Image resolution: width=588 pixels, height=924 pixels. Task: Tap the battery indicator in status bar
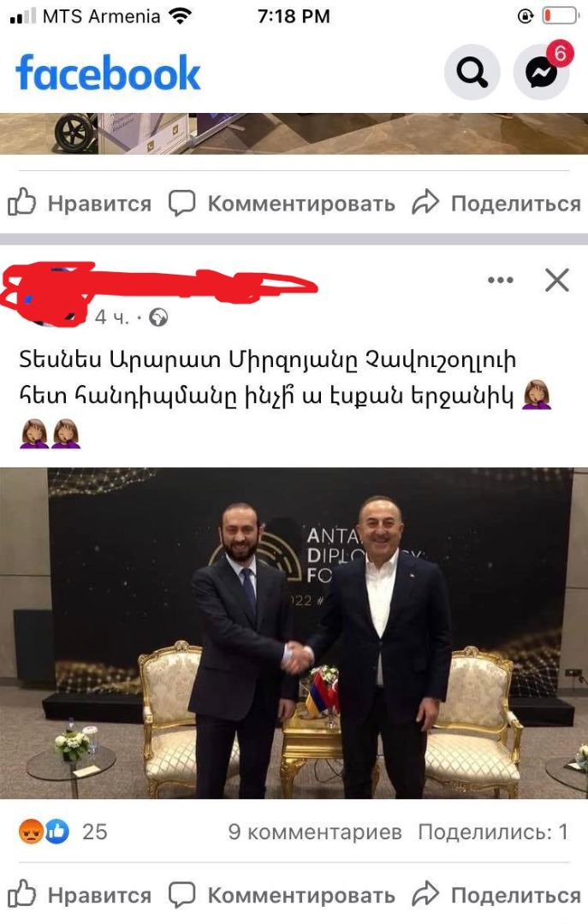click(561, 16)
